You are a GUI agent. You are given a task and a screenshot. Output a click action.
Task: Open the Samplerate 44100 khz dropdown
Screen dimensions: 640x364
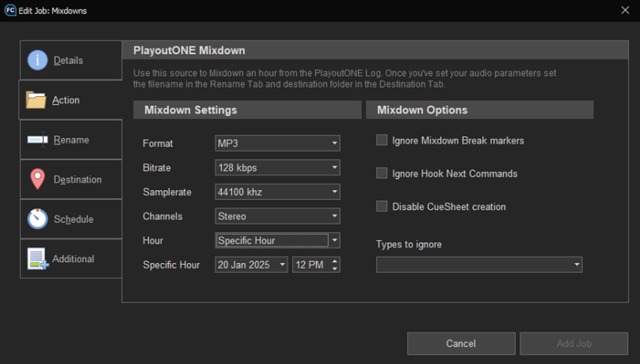pos(278,192)
